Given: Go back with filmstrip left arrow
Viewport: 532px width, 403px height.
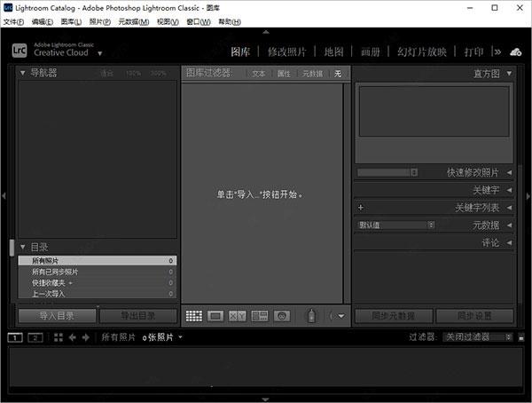Looking at the screenshot, I should [x=73, y=337].
